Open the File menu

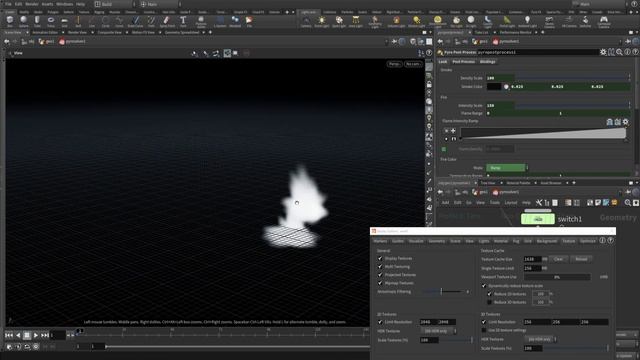coord(8,4)
